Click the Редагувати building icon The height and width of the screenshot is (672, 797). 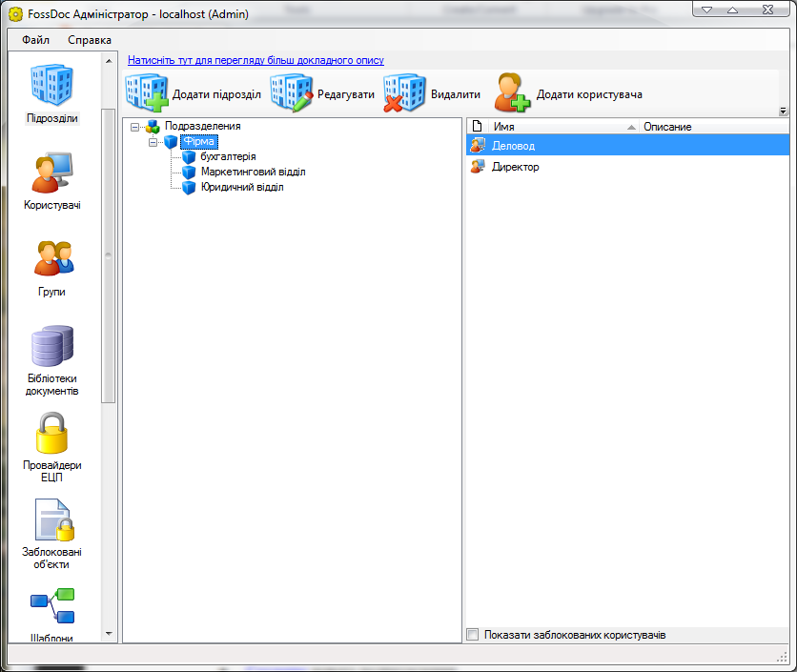pyautogui.click(x=292, y=93)
